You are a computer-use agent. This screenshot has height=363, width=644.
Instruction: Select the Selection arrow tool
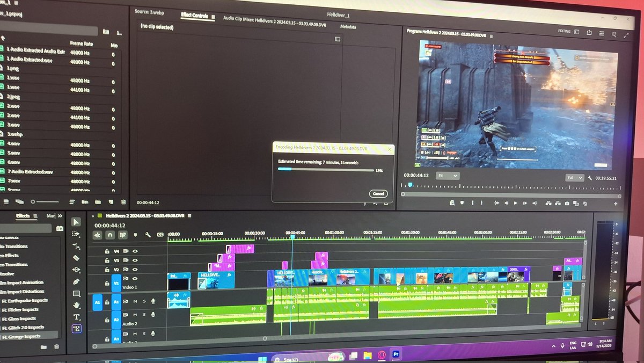[x=76, y=222]
